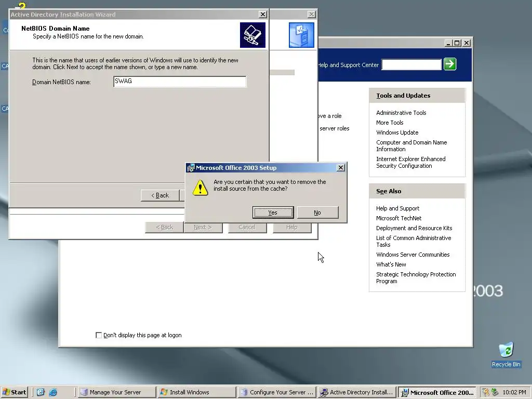Click the Tools and Updates heading
The width and height of the screenshot is (532, 399).
tap(403, 96)
